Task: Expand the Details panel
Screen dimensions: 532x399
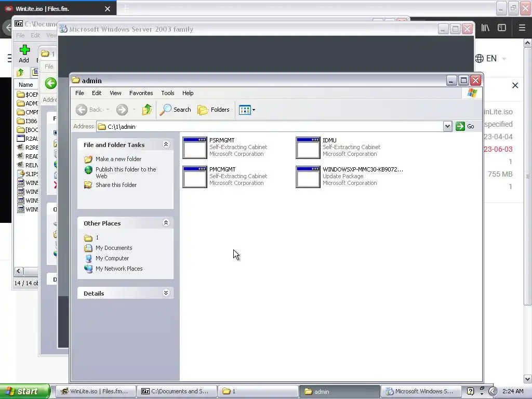Action: [166, 293]
